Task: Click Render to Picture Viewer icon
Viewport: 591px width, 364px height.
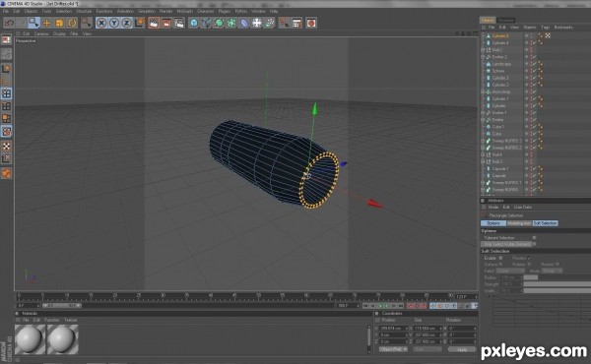Action: tap(166, 23)
